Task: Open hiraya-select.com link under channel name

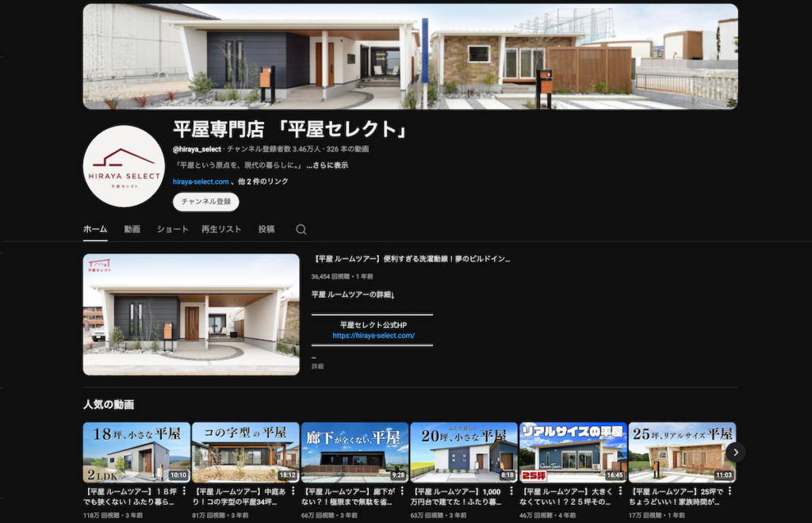Action: (x=201, y=181)
